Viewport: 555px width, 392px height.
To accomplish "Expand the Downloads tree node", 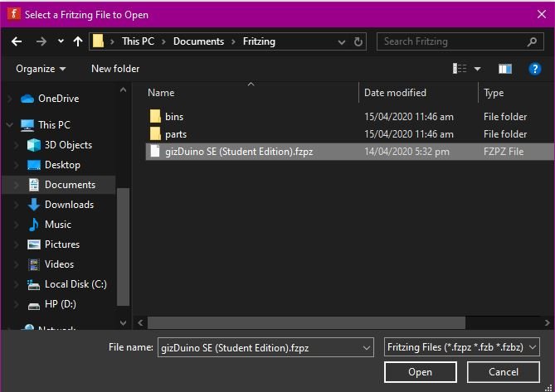I will (16, 205).
